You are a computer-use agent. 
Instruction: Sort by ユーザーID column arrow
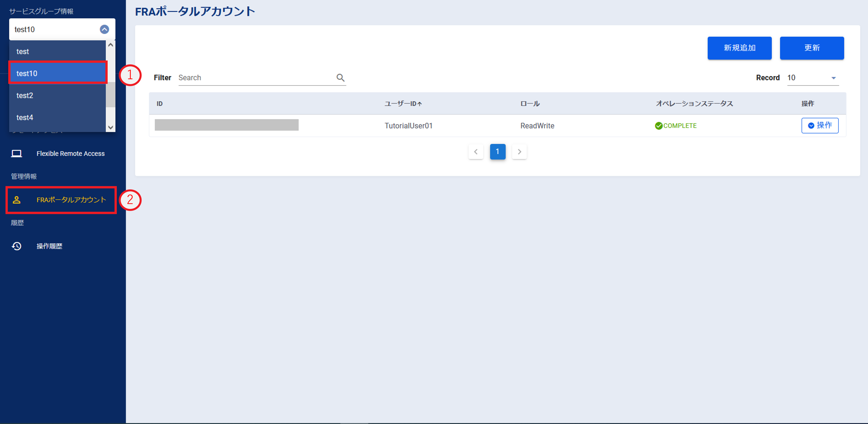pyautogui.click(x=420, y=104)
